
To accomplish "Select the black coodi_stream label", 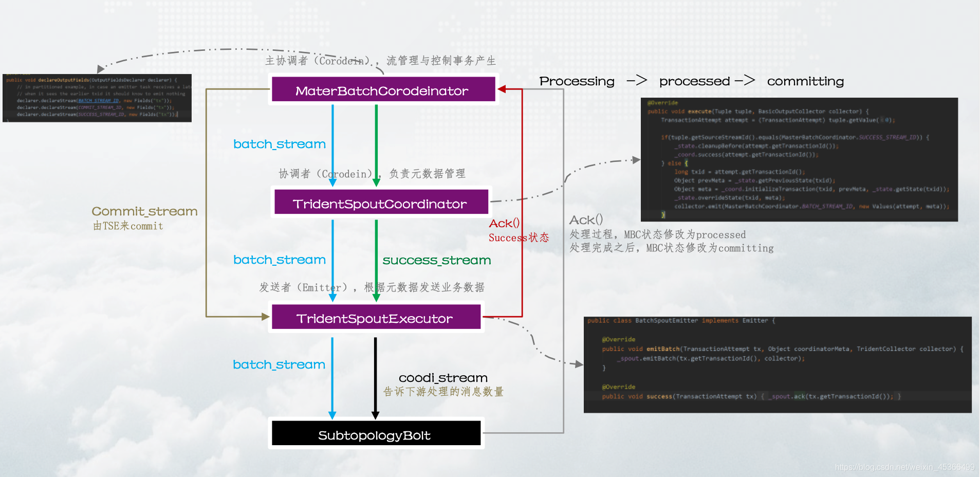I will click(x=443, y=378).
